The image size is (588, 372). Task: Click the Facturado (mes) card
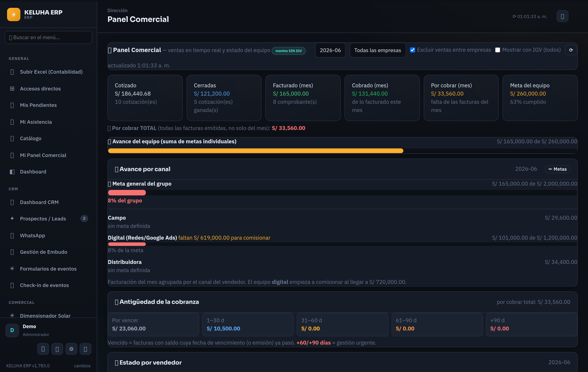click(303, 98)
